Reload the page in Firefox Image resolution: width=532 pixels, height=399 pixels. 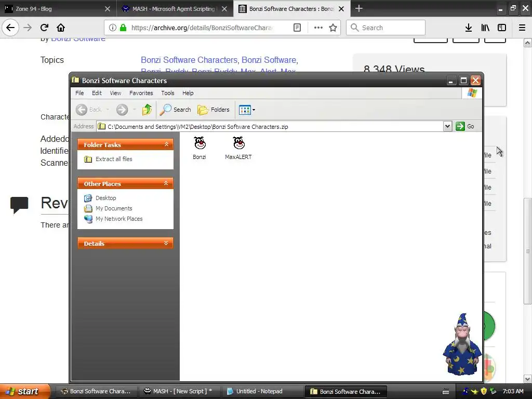coord(44,28)
